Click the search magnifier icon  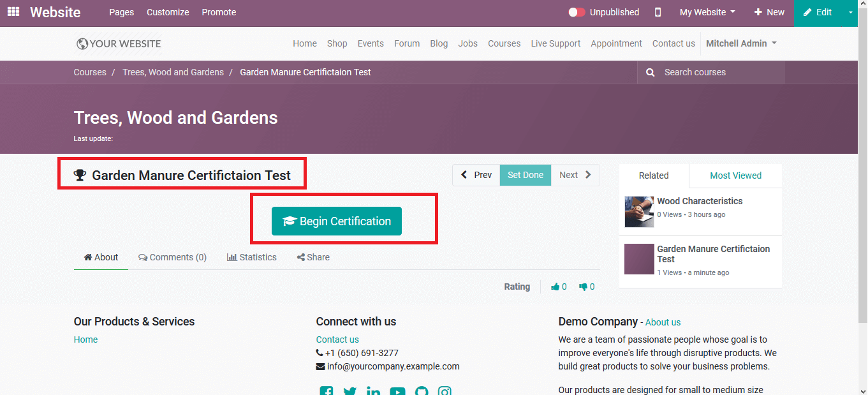(x=650, y=72)
